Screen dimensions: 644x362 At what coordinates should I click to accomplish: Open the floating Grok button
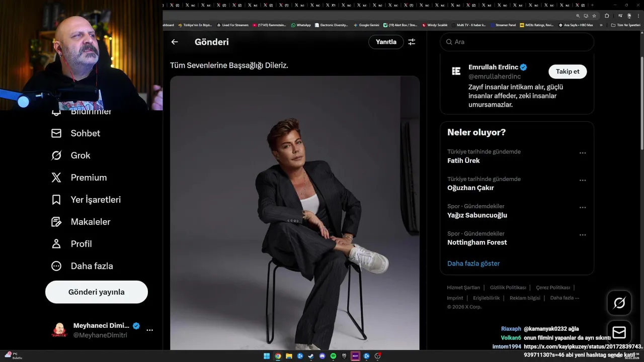click(619, 303)
